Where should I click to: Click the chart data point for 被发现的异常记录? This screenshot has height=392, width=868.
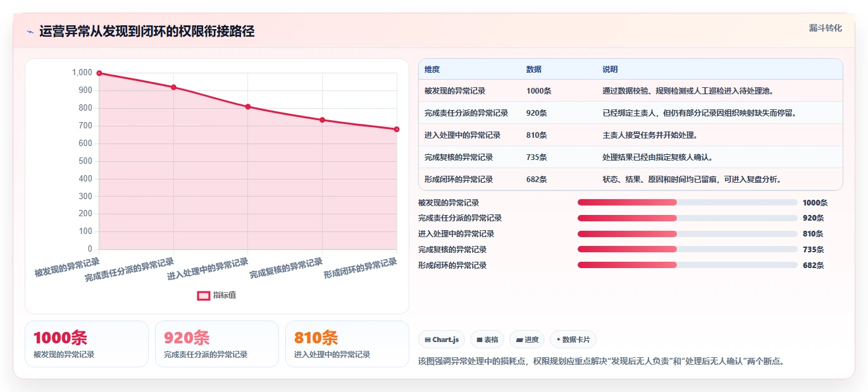(x=99, y=73)
